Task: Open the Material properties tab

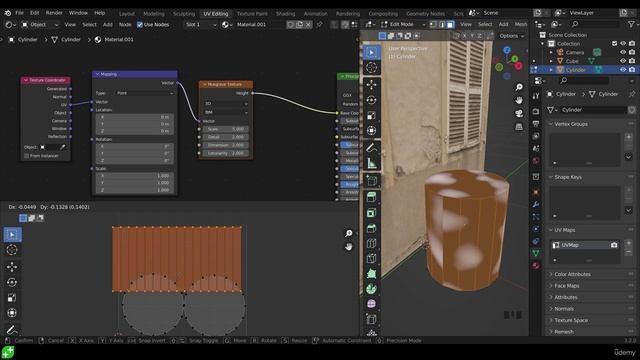Action: tap(536, 265)
